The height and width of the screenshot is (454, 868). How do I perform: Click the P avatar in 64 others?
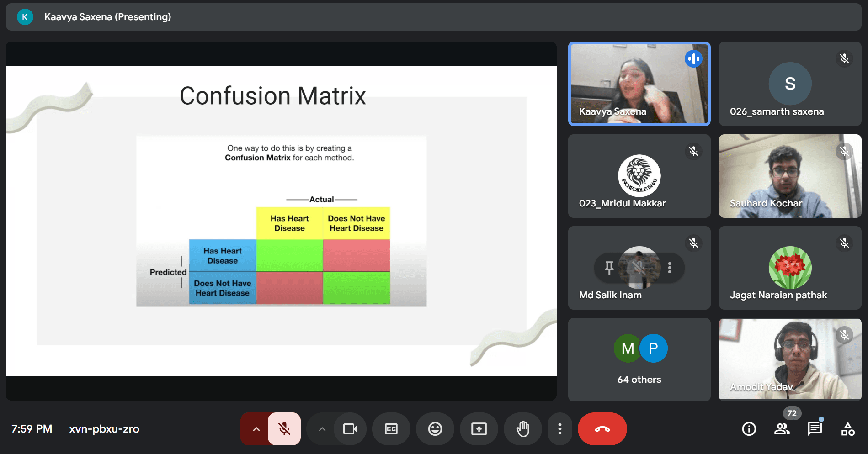point(654,348)
